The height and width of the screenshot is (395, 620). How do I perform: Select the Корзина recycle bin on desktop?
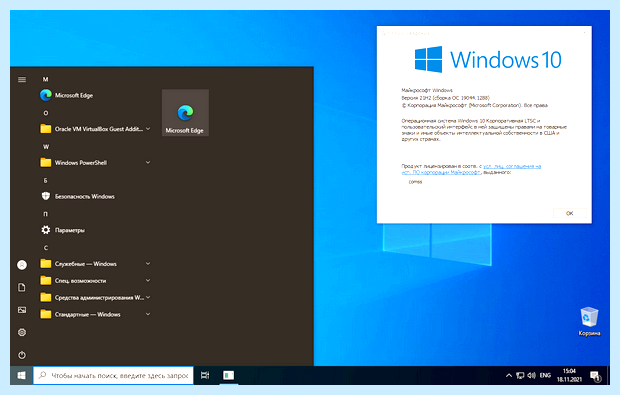click(589, 321)
